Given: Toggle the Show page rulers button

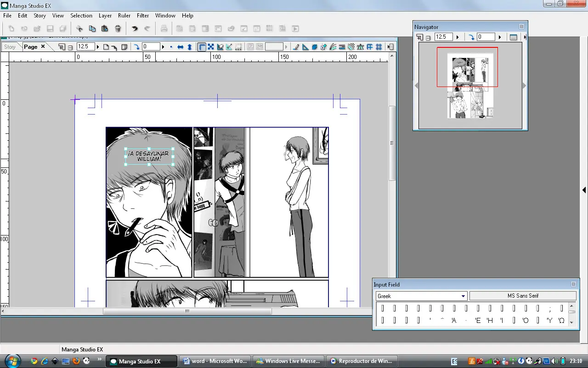Looking at the screenshot, I should pyautogui.click(x=202, y=47).
